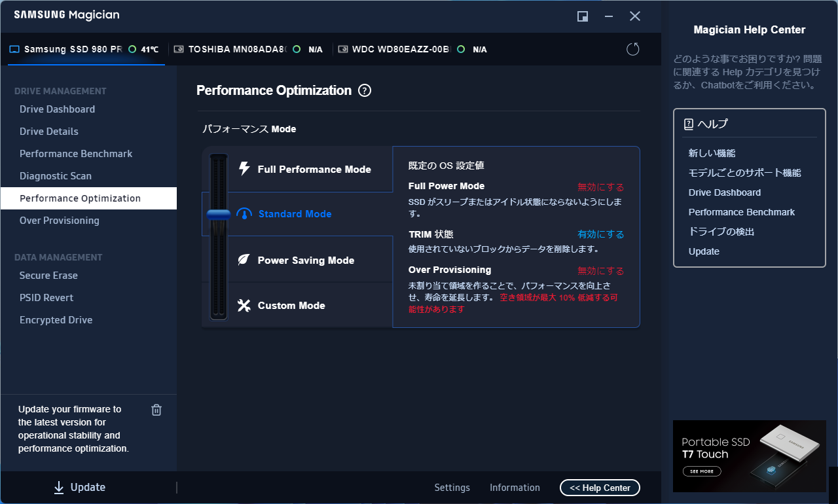Open Encrypted Drive page
838x504 pixels.
click(x=56, y=320)
